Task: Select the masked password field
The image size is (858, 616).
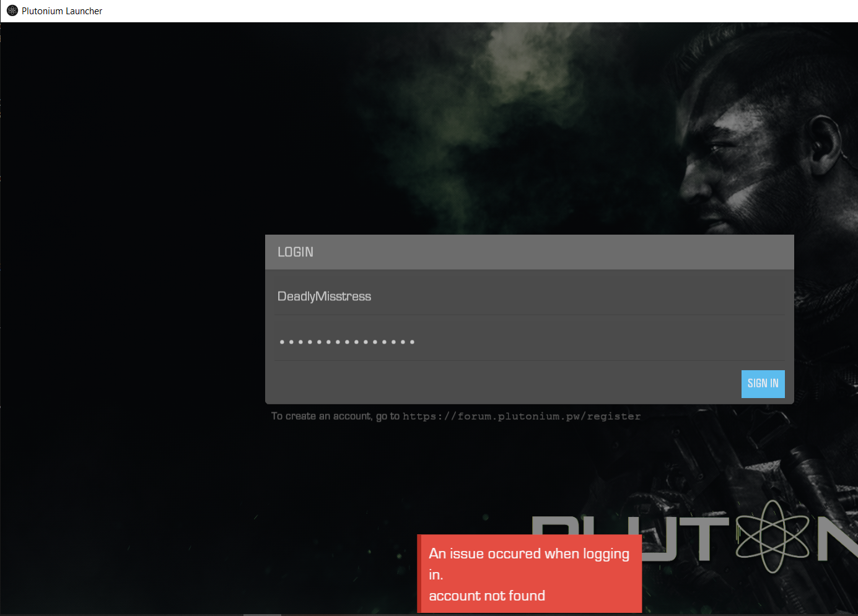Action: pos(529,342)
